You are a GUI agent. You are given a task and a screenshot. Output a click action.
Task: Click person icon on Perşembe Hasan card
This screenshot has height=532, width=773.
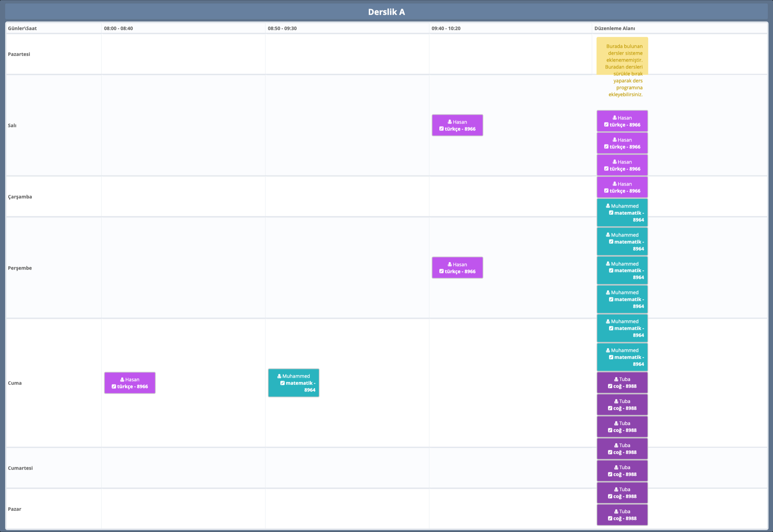click(450, 264)
